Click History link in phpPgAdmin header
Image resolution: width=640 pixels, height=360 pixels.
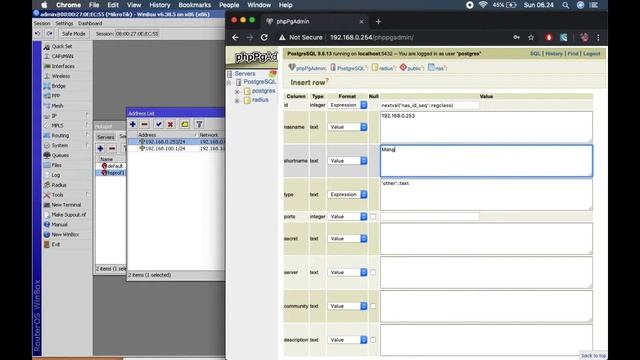tap(554, 53)
